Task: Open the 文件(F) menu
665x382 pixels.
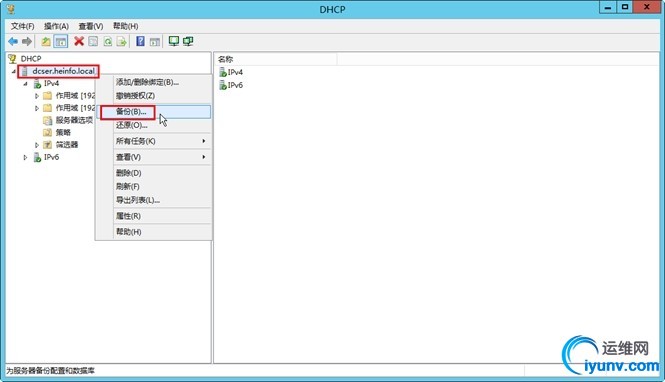Action: pyautogui.click(x=22, y=26)
